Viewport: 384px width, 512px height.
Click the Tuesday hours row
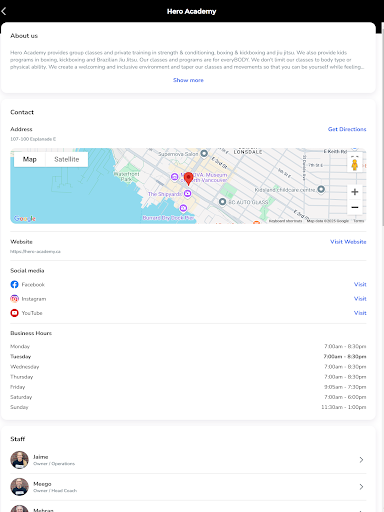(188, 357)
